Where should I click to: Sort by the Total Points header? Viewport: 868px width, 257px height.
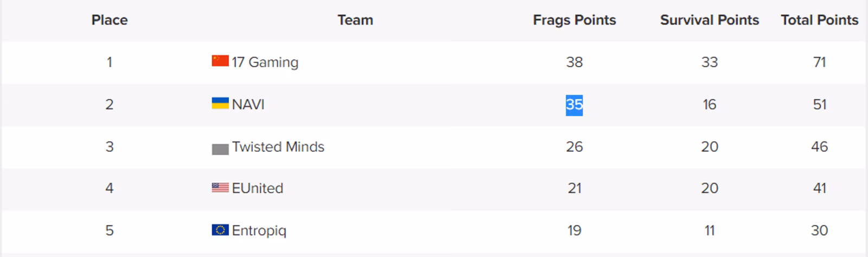[820, 20]
